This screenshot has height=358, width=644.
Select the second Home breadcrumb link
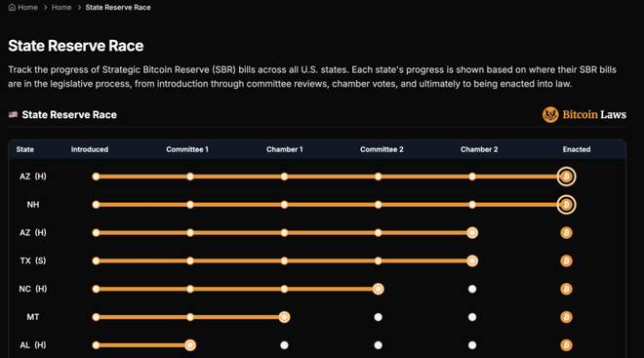pyautogui.click(x=61, y=8)
